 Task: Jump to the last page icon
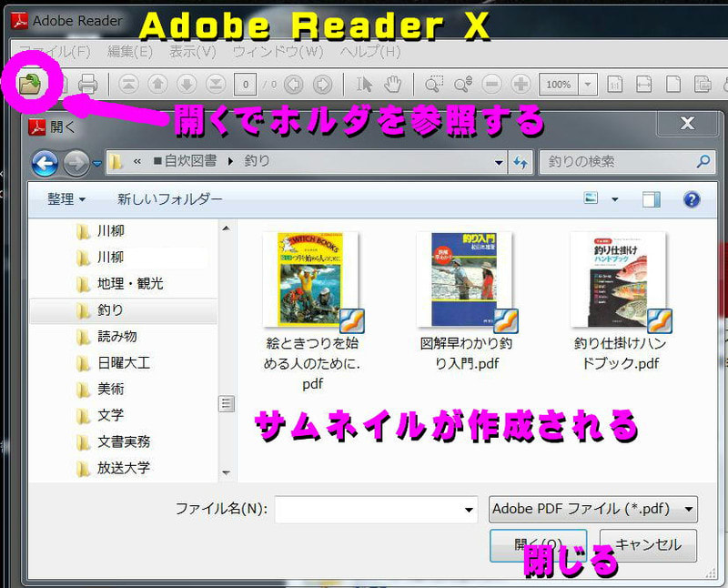(x=216, y=84)
